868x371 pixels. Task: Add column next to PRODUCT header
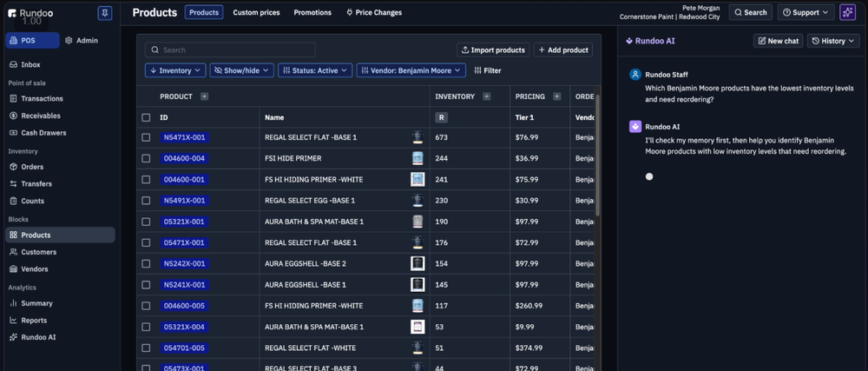click(x=204, y=96)
